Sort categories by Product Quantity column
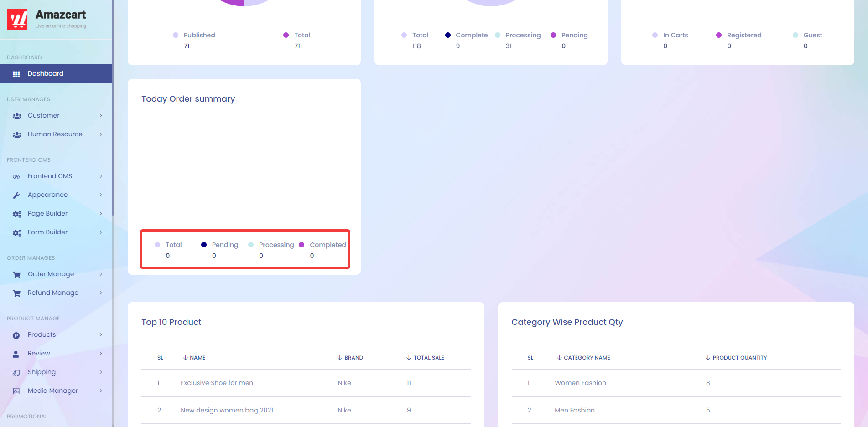 point(736,358)
